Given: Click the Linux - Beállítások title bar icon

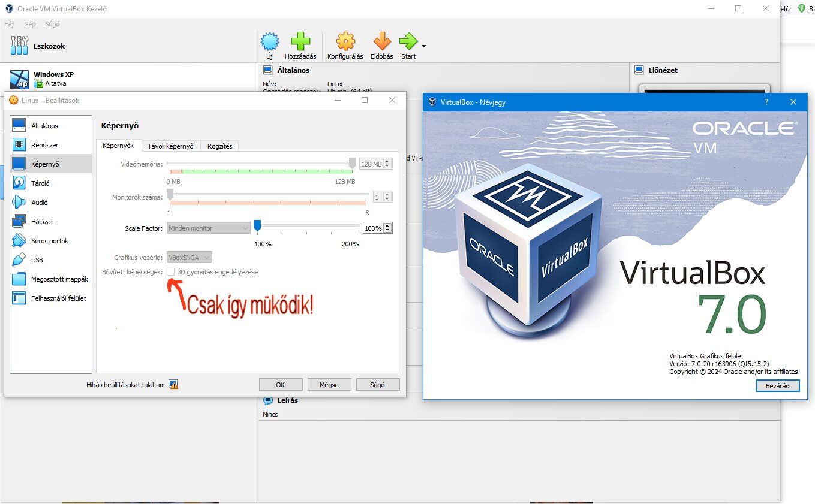Looking at the screenshot, I should (13, 100).
